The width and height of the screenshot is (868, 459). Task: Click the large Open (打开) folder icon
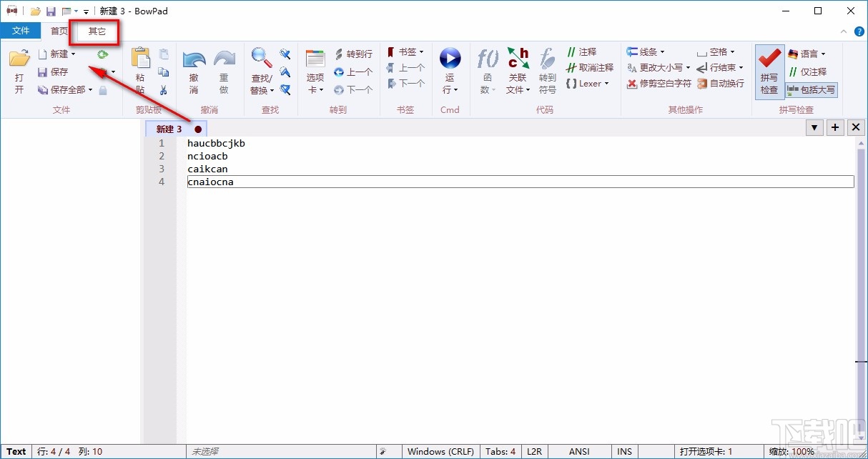19,59
